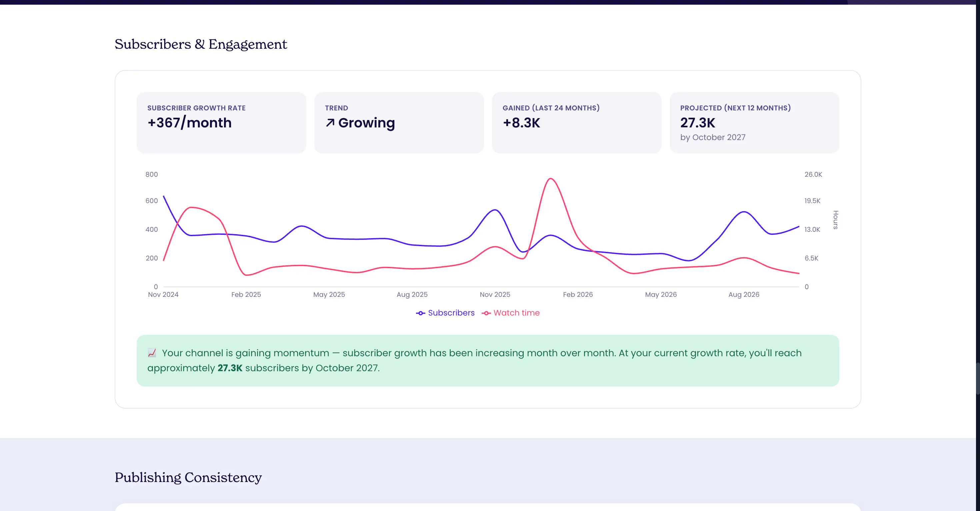Image resolution: width=980 pixels, height=511 pixels.
Task: Click the '26.0K' right axis label
Action: [813, 174]
